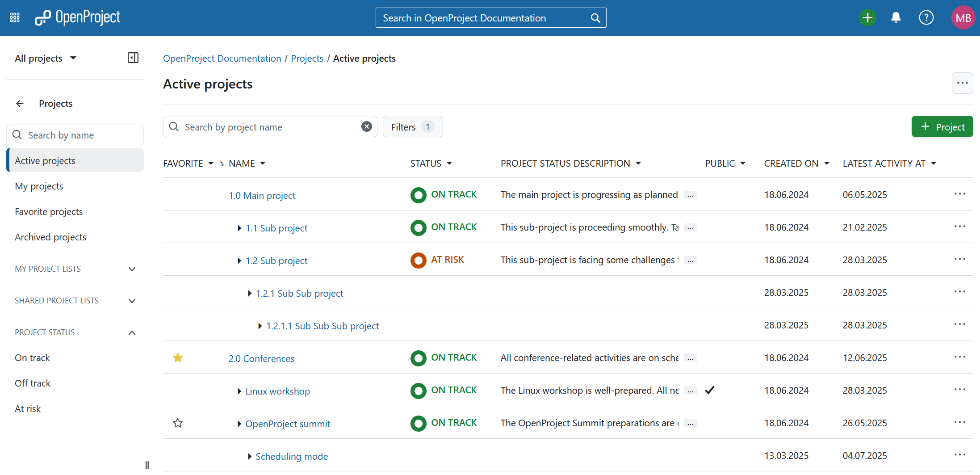Open the help menu icon
980x475 pixels.
pyautogui.click(x=926, y=18)
